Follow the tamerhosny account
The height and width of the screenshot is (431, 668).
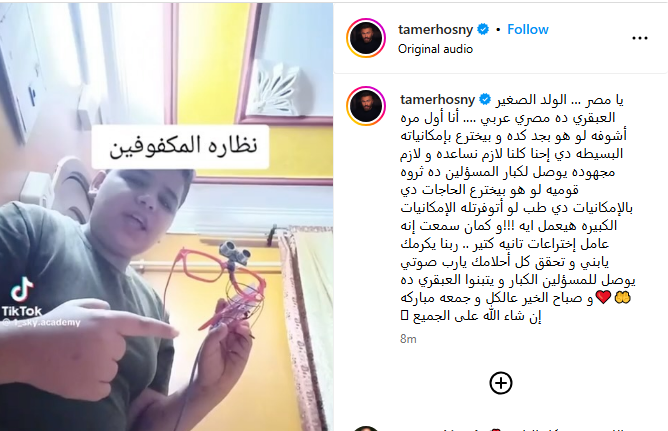pos(528,29)
